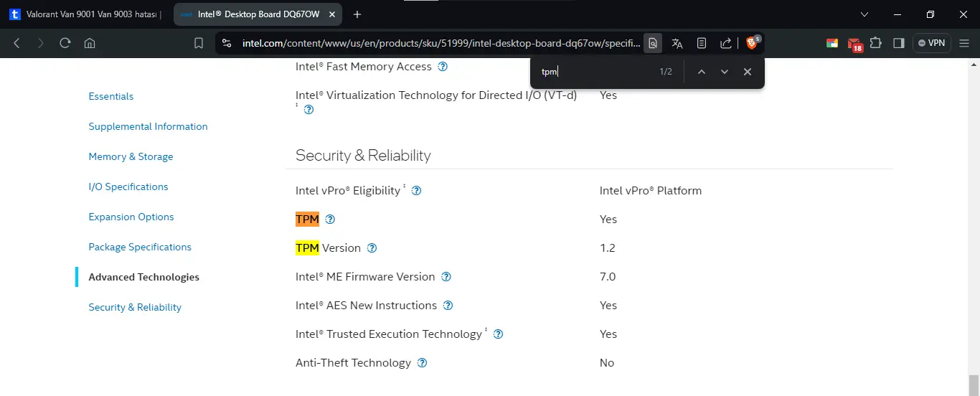This screenshot has height=396, width=980.
Task: View site information icon in address bar
Action: click(x=227, y=43)
